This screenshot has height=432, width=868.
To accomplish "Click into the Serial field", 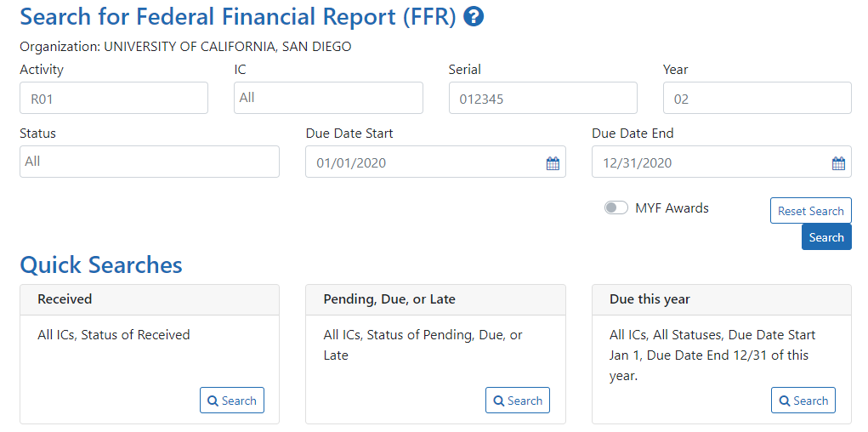I will [x=542, y=99].
